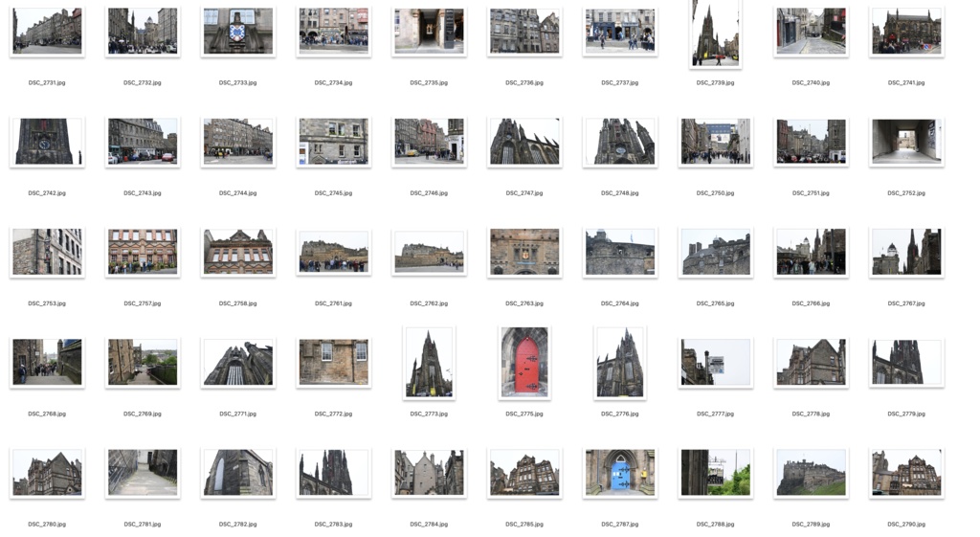The image size is (980, 537).
Task: Click the DSC_2736.jpg file name
Action: pyautogui.click(x=524, y=82)
